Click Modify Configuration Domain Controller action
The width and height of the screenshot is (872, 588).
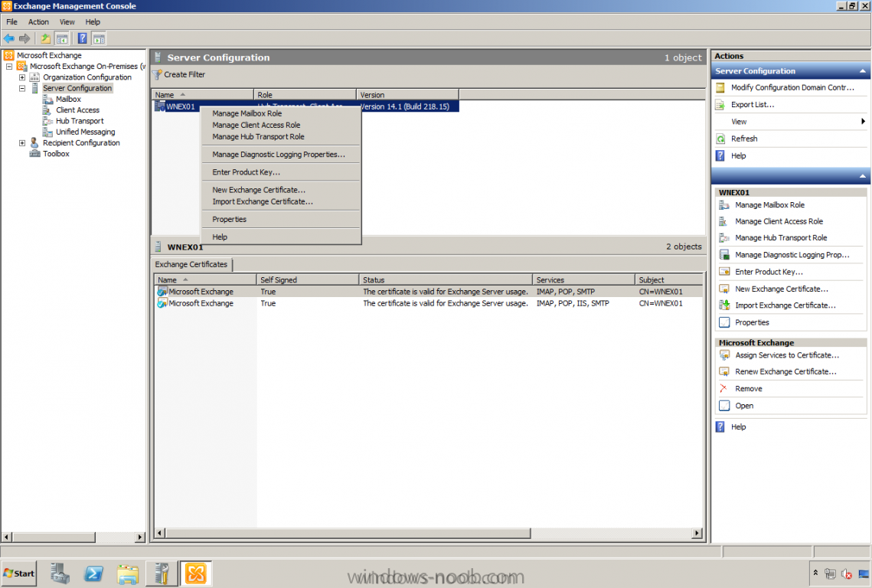[x=792, y=88]
